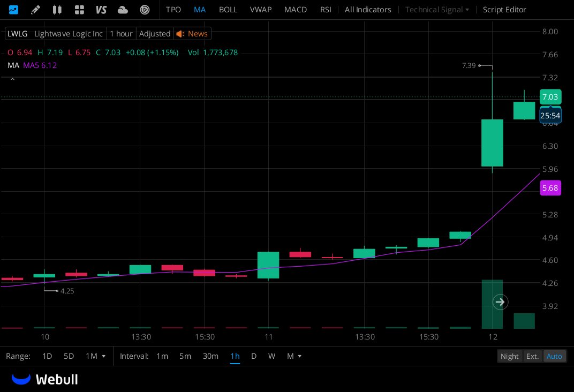Open the News link

point(198,34)
